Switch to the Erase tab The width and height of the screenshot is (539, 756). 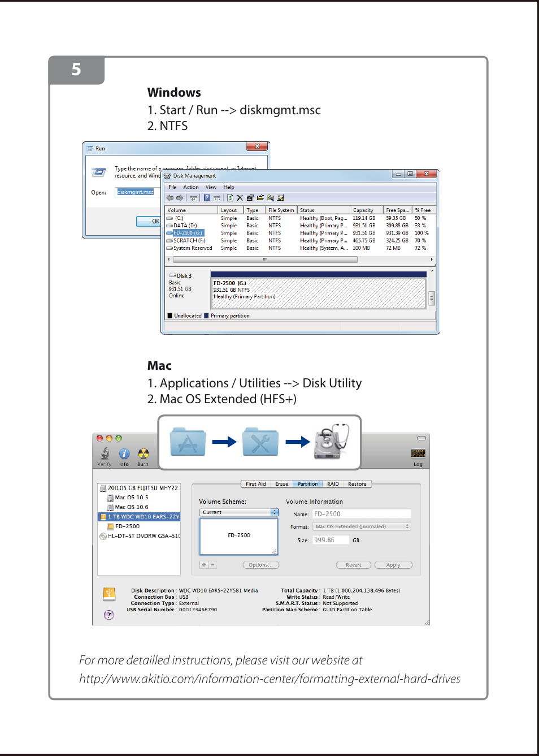[x=281, y=484]
